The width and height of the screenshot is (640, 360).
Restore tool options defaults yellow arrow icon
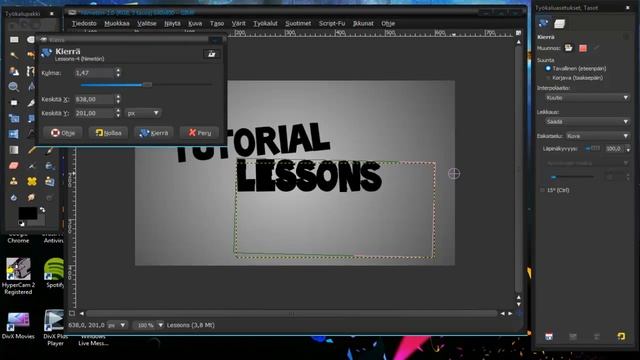tap(621, 336)
